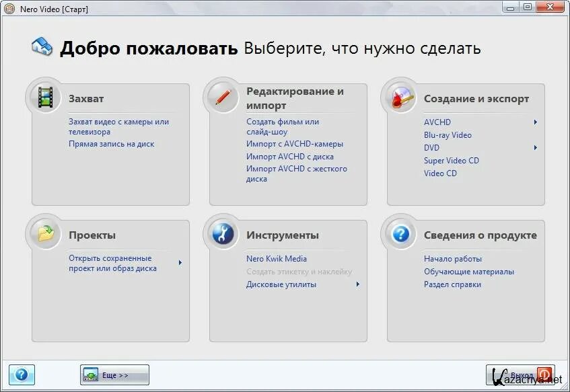This screenshot has width=570, height=392.
Task: Click the blue question mark product info icon
Action: pyautogui.click(x=401, y=233)
